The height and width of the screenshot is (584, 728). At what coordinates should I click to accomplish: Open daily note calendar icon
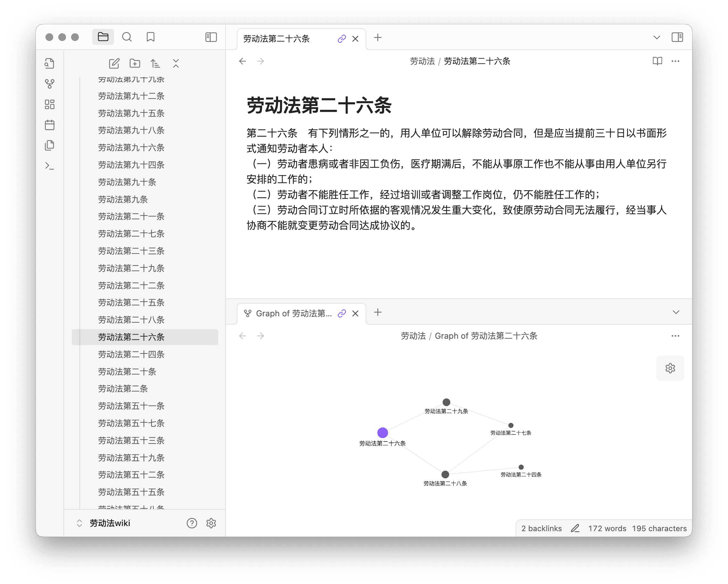50,125
